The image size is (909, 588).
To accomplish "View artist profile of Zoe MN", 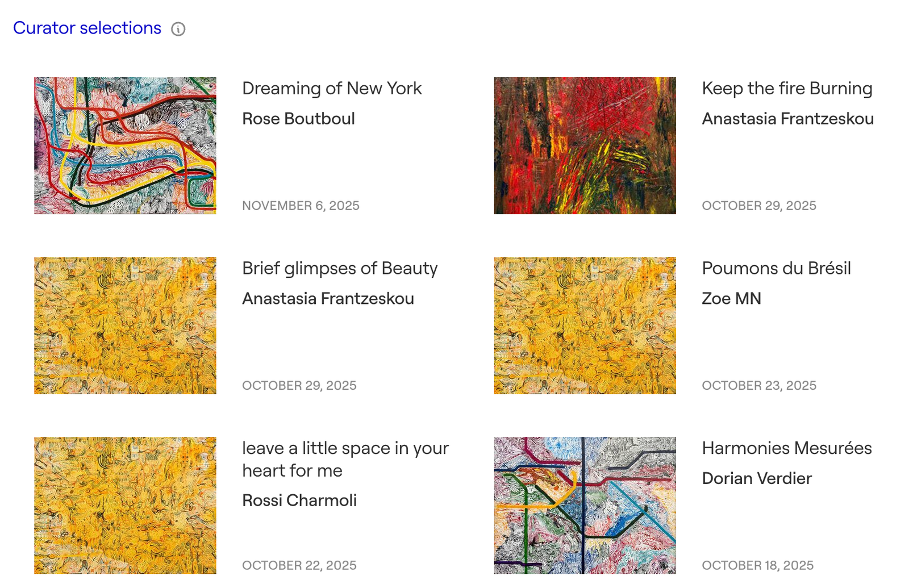I will (732, 299).
